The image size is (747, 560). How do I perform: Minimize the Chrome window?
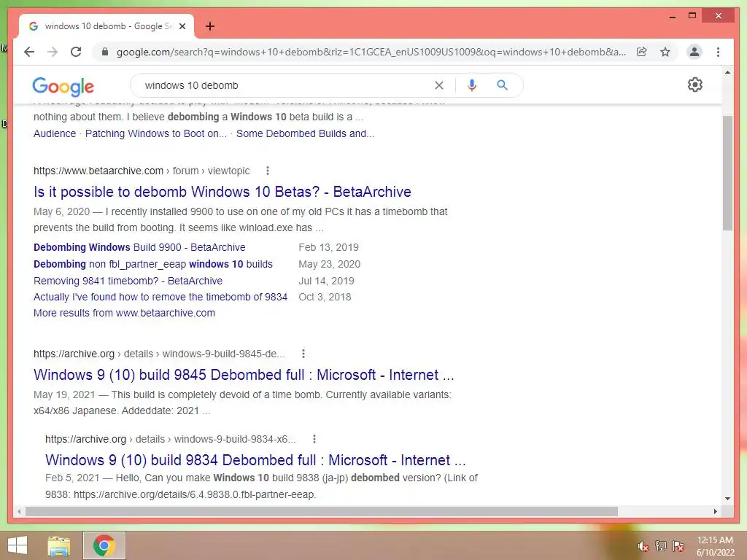pos(672,16)
